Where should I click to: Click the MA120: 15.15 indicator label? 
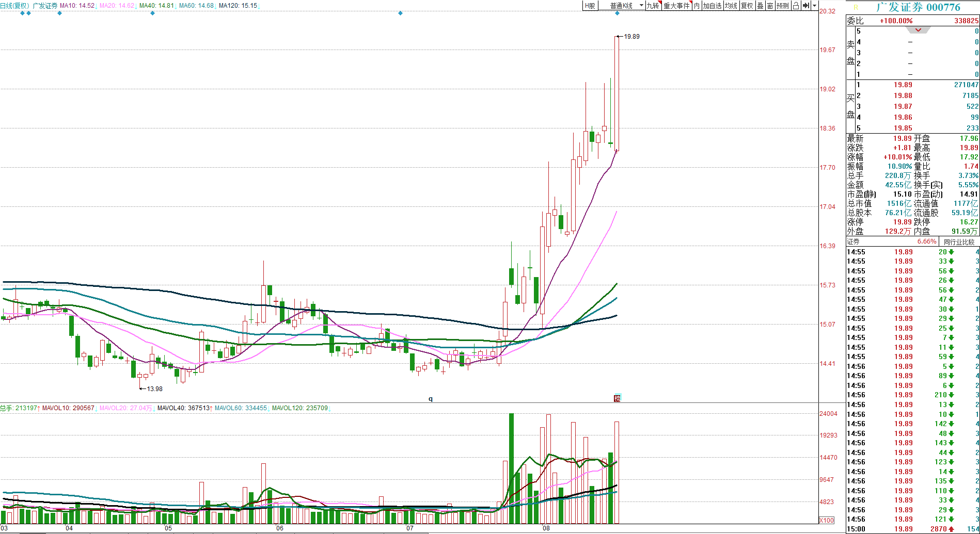click(x=238, y=6)
